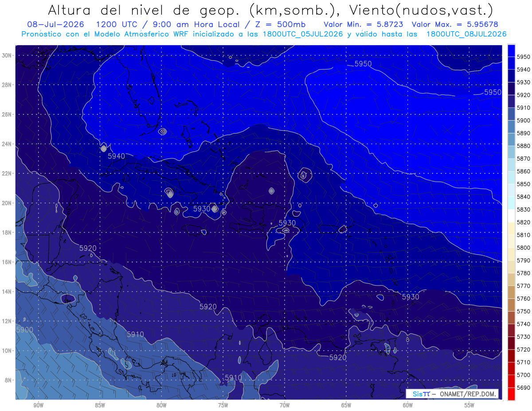Click the '5950' label on the colorbar
The height and width of the screenshot is (411, 532).
click(524, 57)
